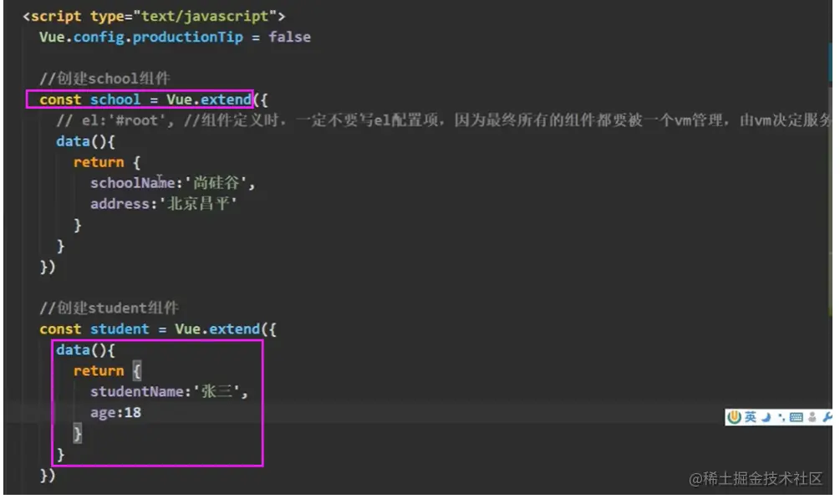The height and width of the screenshot is (504, 840).
Task: Click the age:18 line
Action: pos(115,412)
